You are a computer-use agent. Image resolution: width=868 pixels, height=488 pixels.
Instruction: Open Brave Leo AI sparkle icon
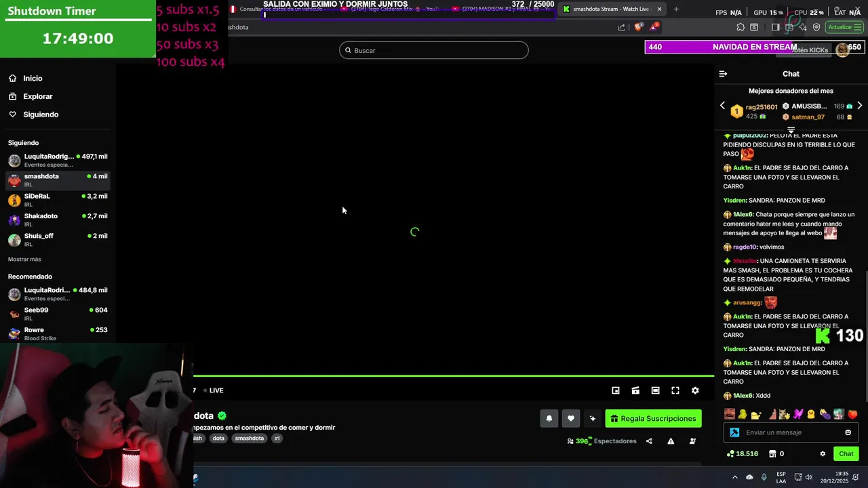click(x=803, y=27)
